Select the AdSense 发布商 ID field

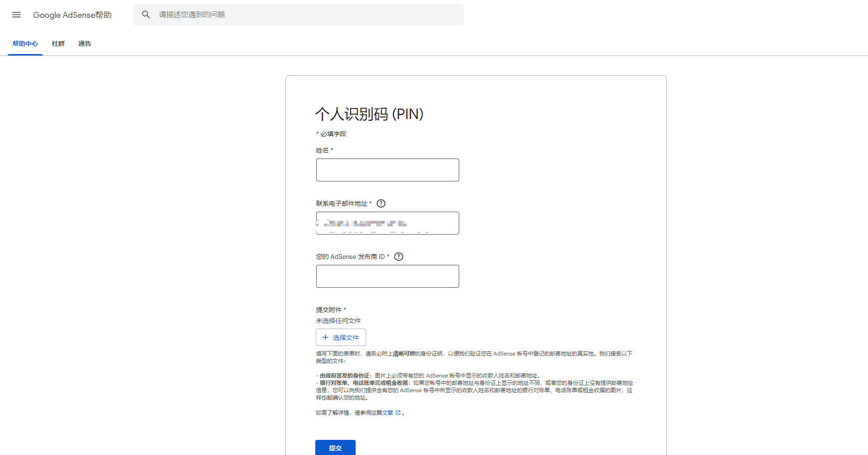coord(387,276)
